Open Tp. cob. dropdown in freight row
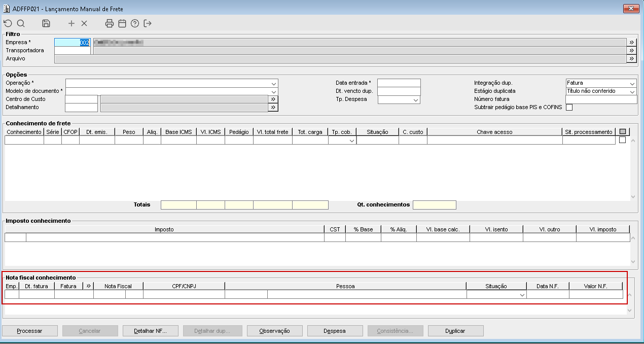The width and height of the screenshot is (644, 344). [x=352, y=141]
